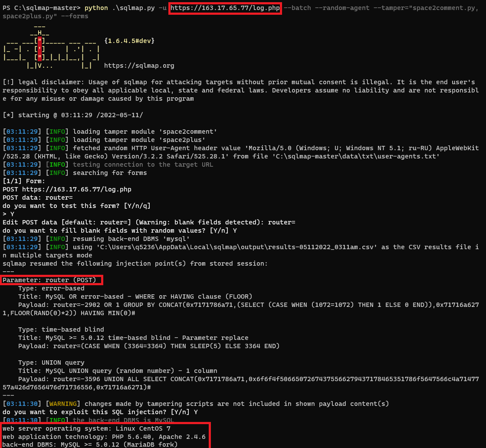
Task: Click the 'POST https://163.17.65.77/log.php' form line
Action: click(x=67, y=189)
